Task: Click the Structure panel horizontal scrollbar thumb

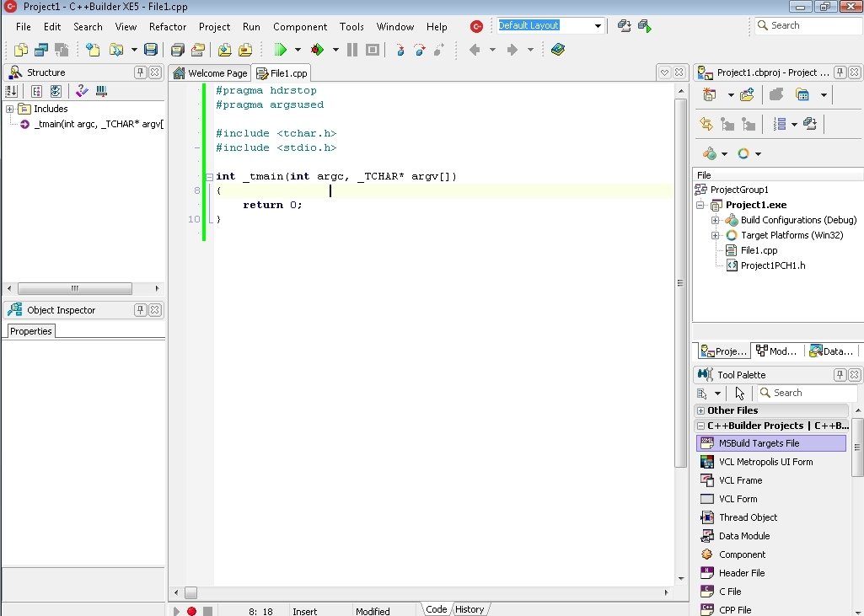Action: pos(75,288)
